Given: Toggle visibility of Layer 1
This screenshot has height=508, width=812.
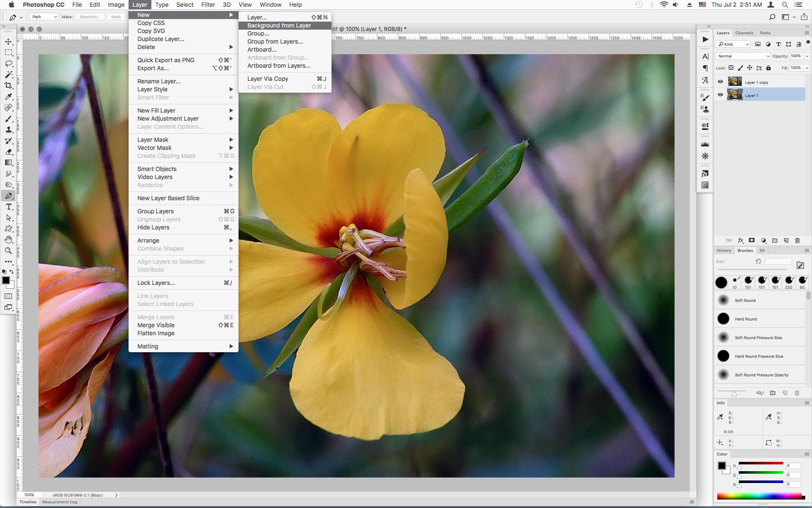Looking at the screenshot, I should 720,95.
